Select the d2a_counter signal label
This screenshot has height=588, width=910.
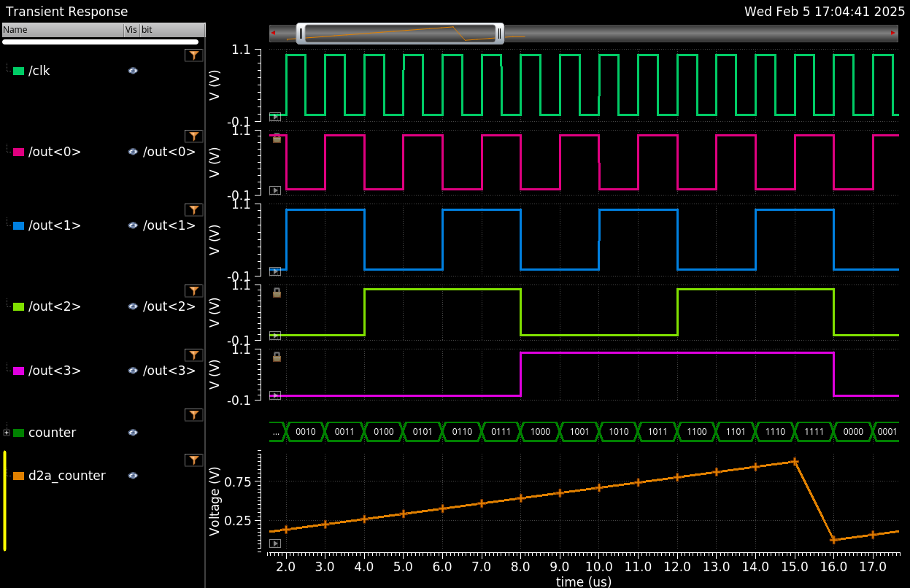[x=66, y=476]
